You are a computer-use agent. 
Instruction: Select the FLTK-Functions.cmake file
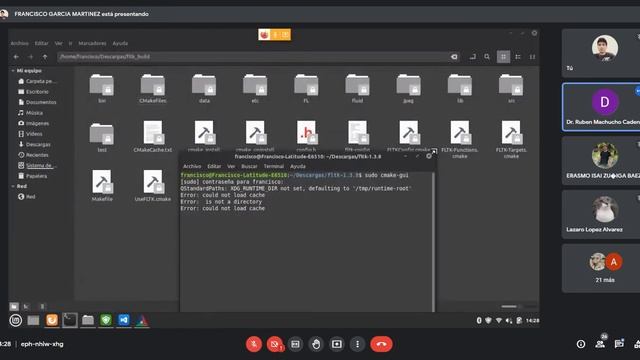point(460,139)
